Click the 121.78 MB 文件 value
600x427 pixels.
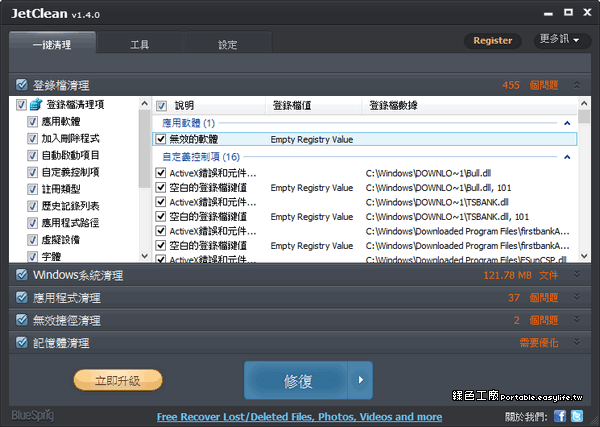521,275
